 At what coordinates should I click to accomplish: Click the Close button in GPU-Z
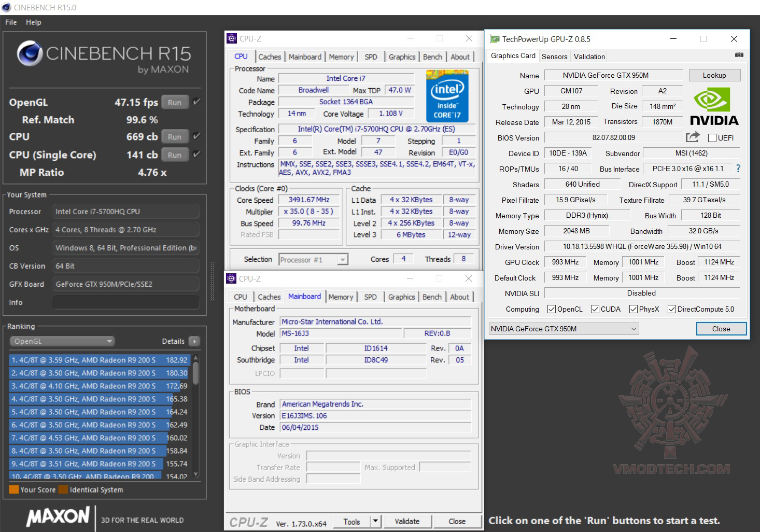click(x=721, y=329)
